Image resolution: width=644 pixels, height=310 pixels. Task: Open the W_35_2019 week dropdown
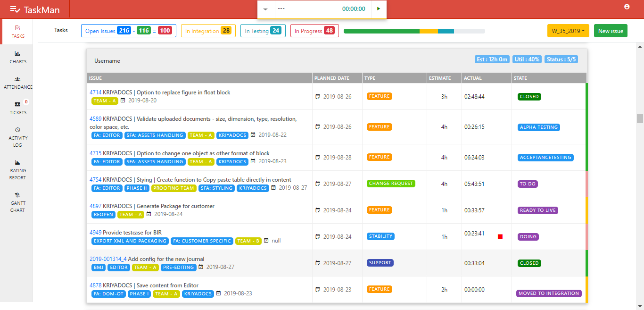pos(568,31)
